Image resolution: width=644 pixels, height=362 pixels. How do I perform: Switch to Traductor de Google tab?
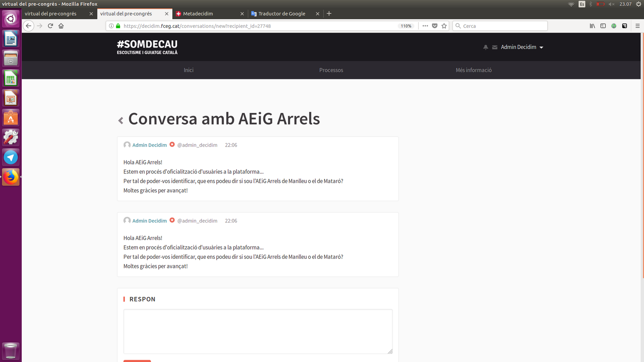pyautogui.click(x=281, y=14)
